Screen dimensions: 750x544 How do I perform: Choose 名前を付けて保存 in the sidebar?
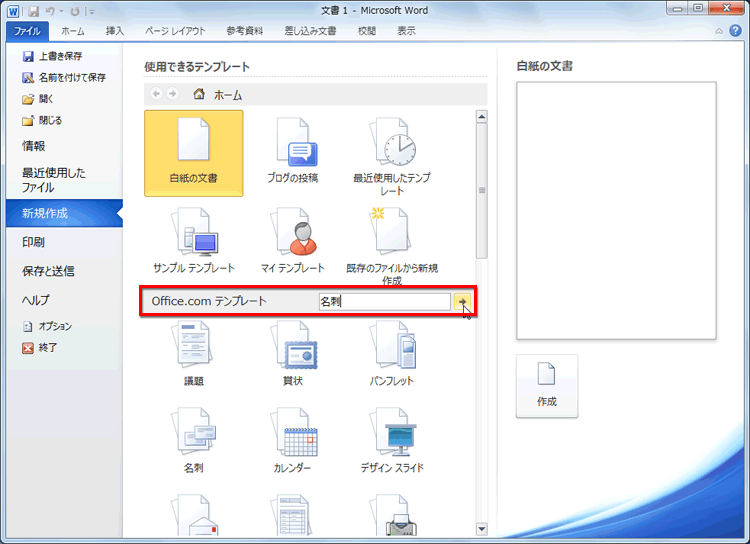pyautogui.click(x=64, y=78)
